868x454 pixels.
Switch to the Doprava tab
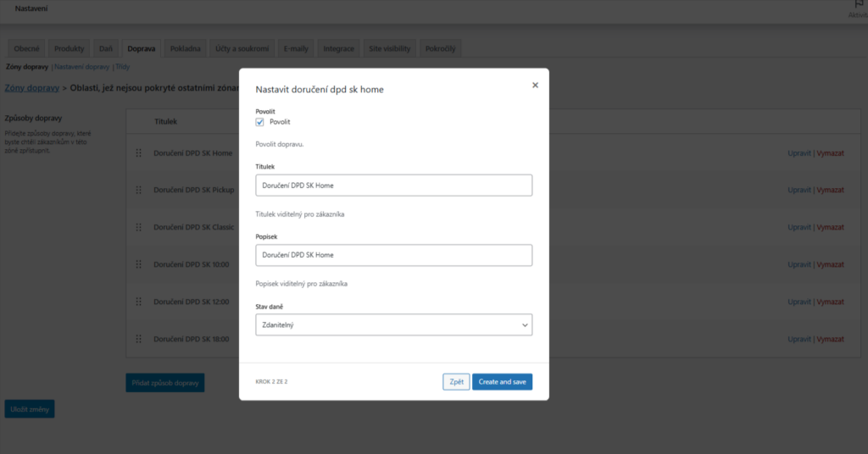coord(142,48)
